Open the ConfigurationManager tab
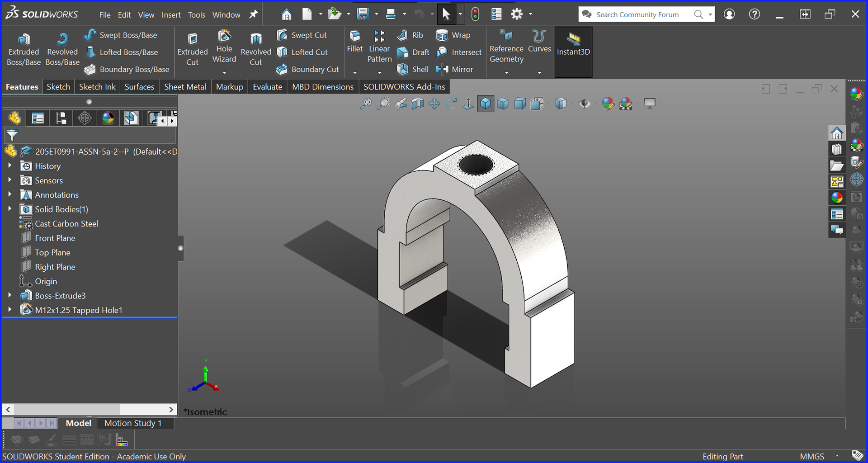Image resolution: width=868 pixels, height=463 pixels. point(61,118)
